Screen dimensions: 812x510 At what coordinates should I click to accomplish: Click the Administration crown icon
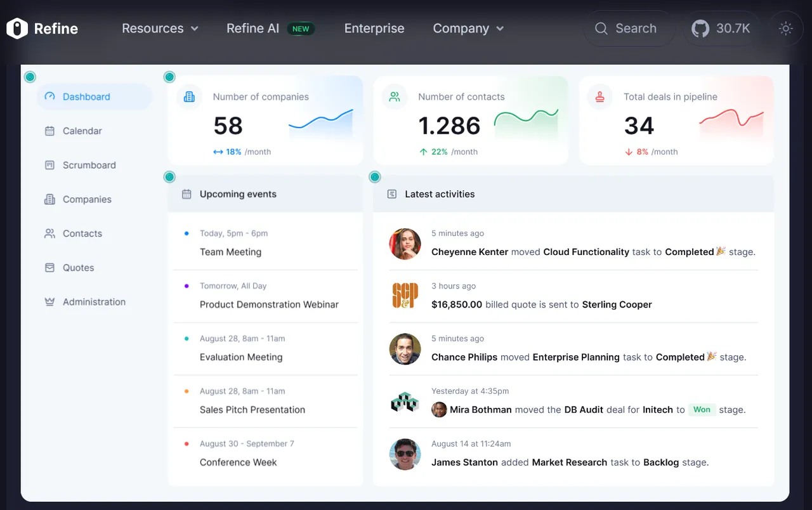click(49, 303)
